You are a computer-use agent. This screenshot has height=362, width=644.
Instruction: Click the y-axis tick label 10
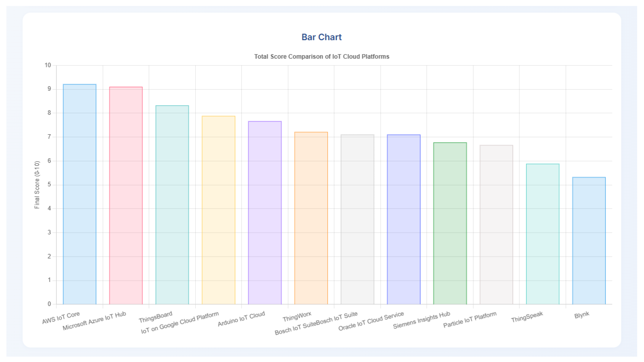48,65
